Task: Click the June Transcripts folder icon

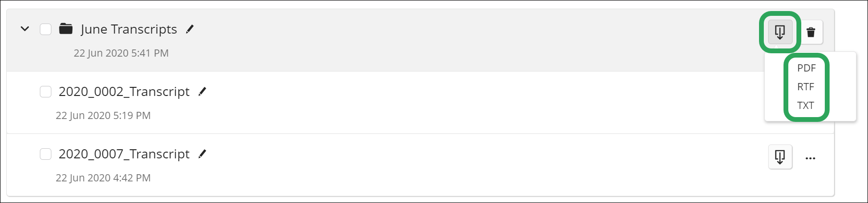Action: point(66,29)
